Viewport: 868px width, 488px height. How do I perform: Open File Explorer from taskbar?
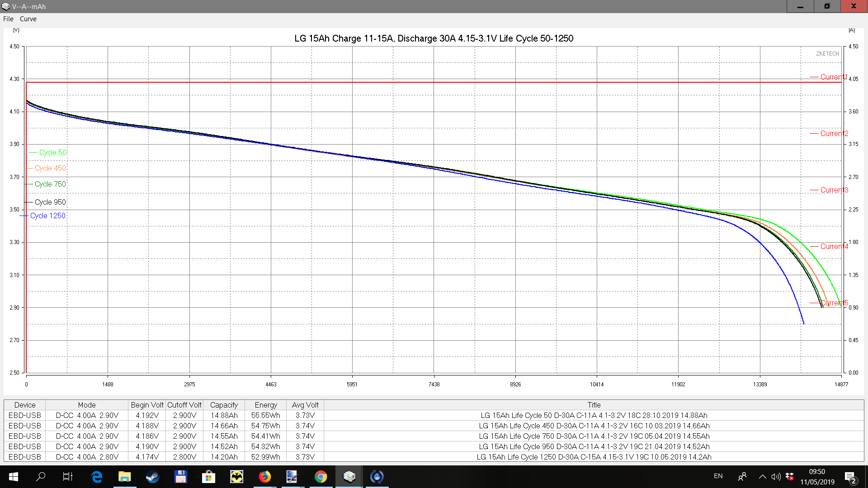pyautogui.click(x=124, y=476)
